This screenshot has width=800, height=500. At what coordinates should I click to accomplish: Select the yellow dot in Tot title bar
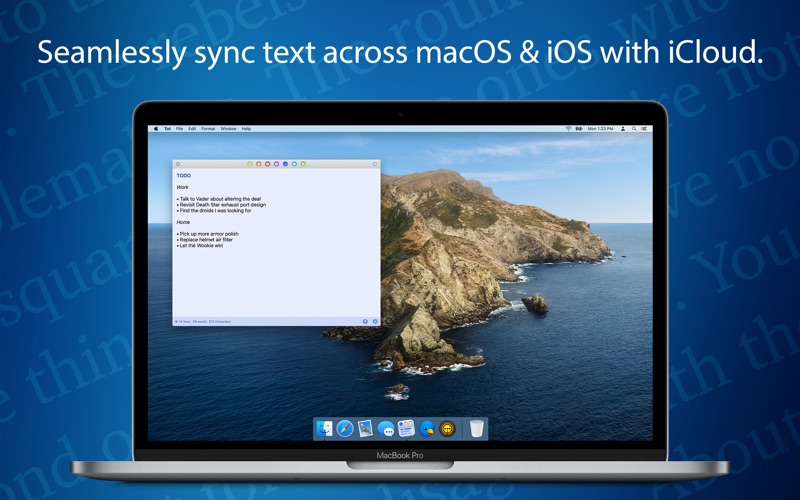[x=249, y=164]
